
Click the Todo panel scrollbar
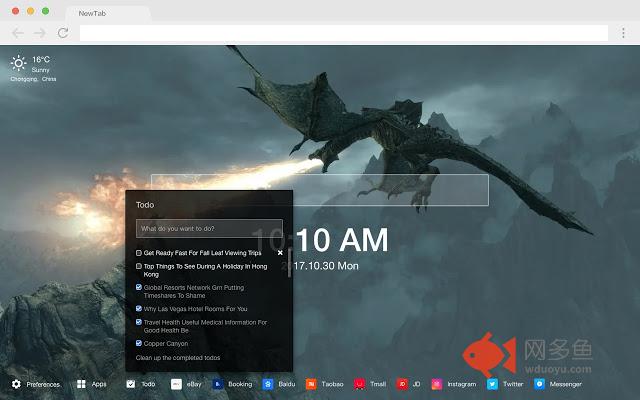pyautogui.click(x=290, y=262)
